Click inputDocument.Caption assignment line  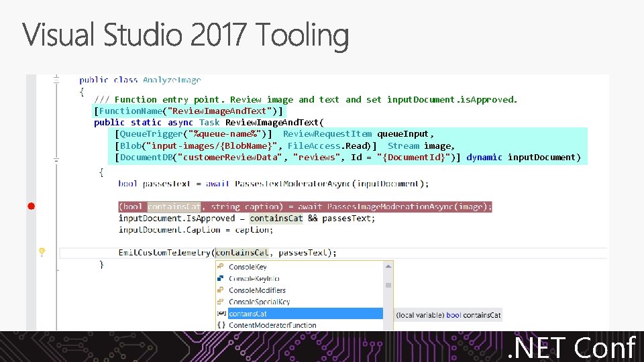[x=195, y=230]
